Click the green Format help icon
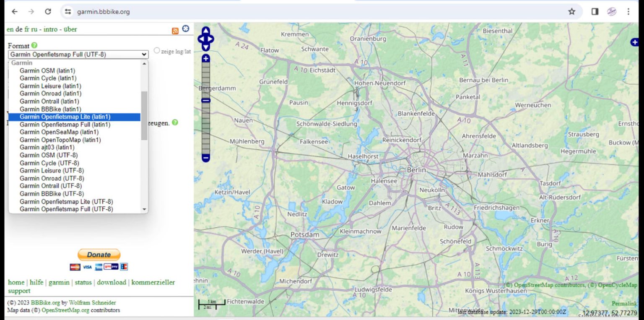644x320 pixels. coord(34,45)
